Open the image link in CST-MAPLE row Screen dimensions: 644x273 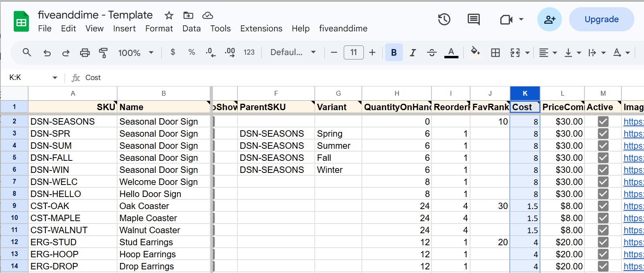click(x=634, y=218)
